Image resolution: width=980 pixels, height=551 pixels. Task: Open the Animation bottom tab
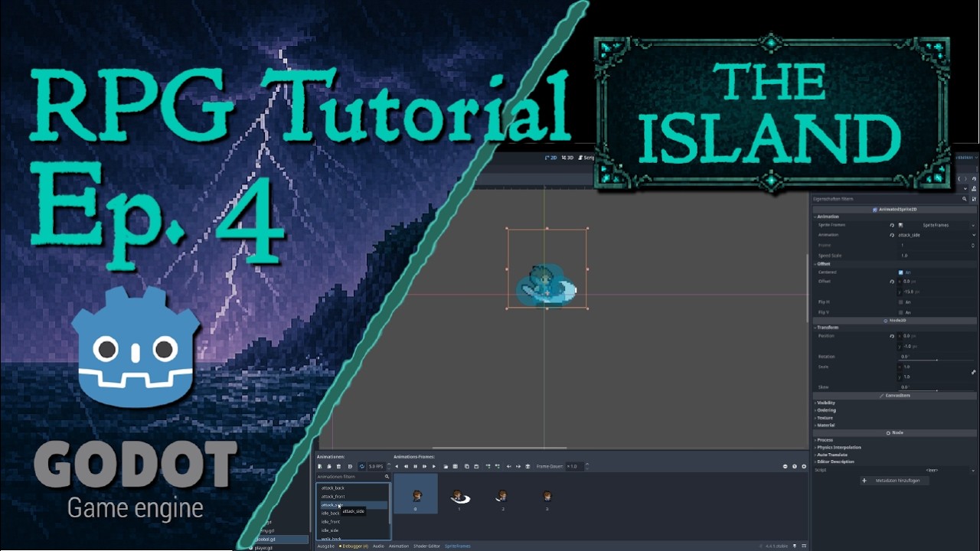click(x=399, y=546)
